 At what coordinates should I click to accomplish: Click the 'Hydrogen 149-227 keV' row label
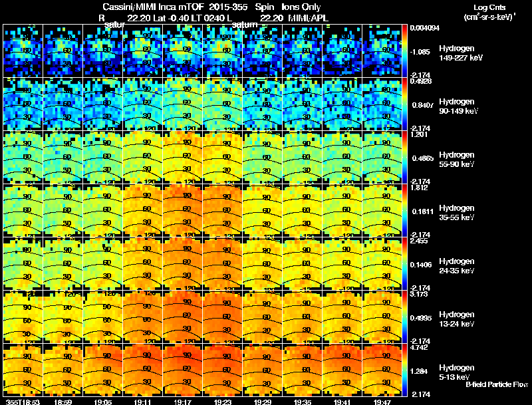click(460, 53)
